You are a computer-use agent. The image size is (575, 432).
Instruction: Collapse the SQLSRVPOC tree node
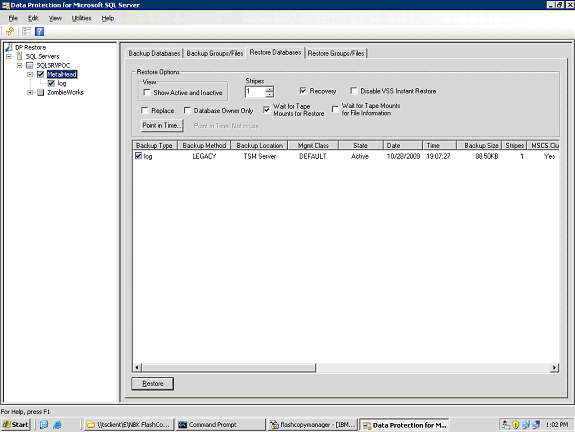pyautogui.click(x=19, y=65)
